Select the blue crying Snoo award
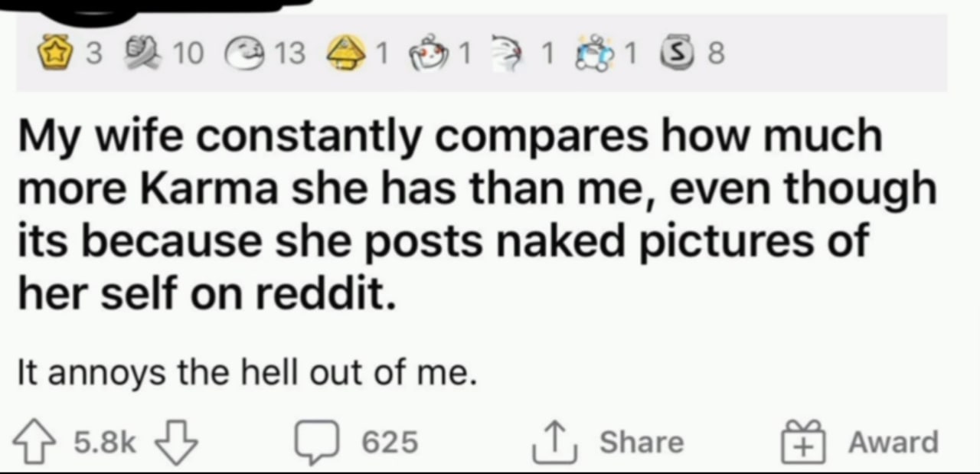Viewport: 980px width, 474px height. 596,53
